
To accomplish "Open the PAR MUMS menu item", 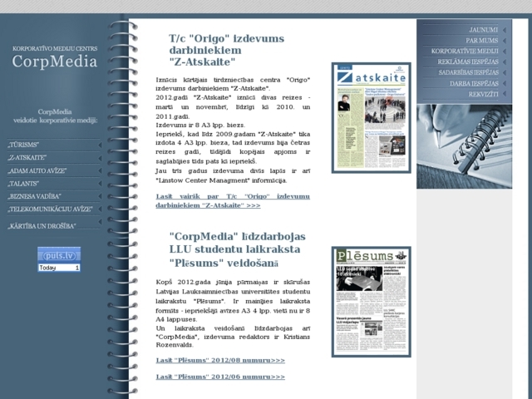I will click(x=482, y=41).
